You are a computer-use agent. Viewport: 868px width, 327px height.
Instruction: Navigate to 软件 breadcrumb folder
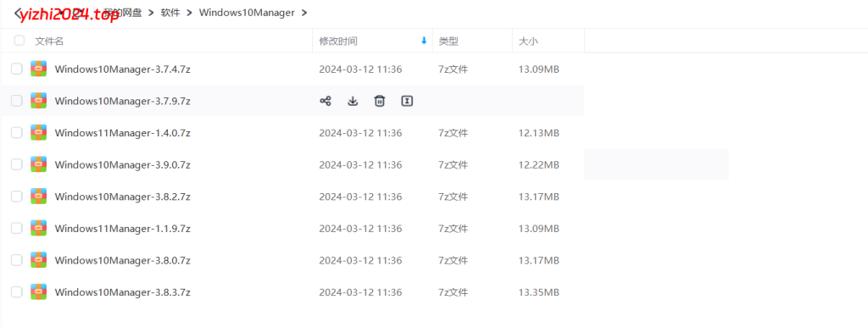[x=170, y=13]
